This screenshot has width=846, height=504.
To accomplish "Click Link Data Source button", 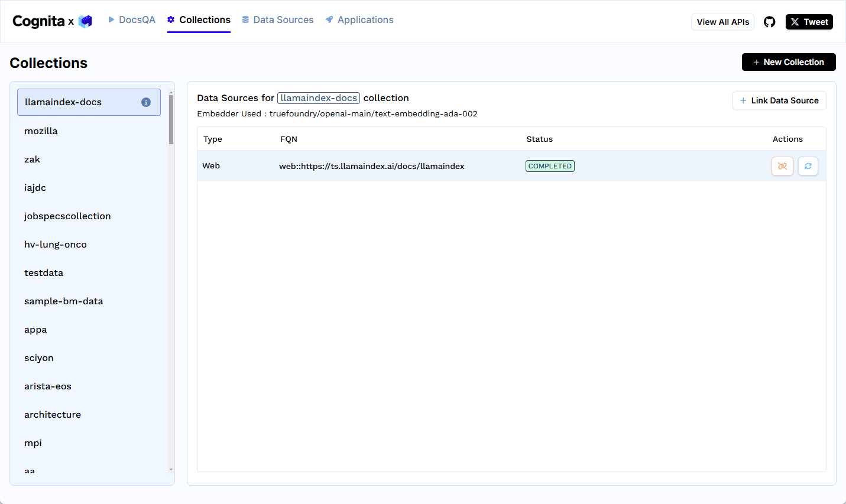I will [x=779, y=100].
